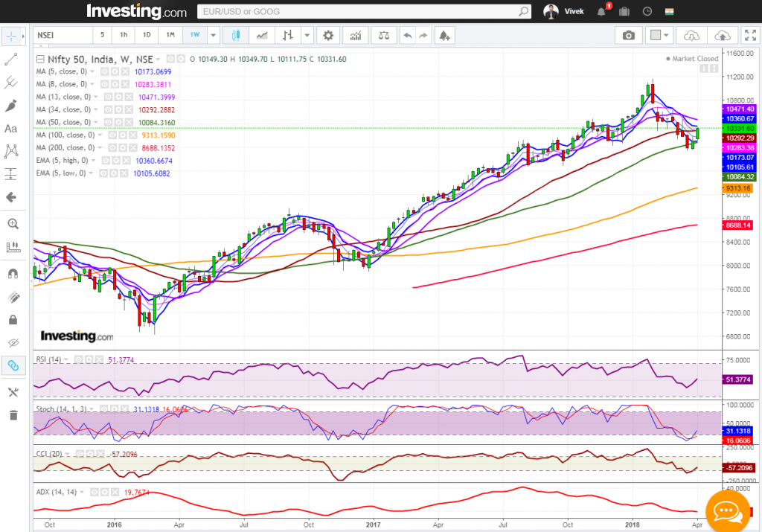This screenshot has height=532, width=762.
Task: Open the indicators icon in toolbar
Action: coord(355,36)
